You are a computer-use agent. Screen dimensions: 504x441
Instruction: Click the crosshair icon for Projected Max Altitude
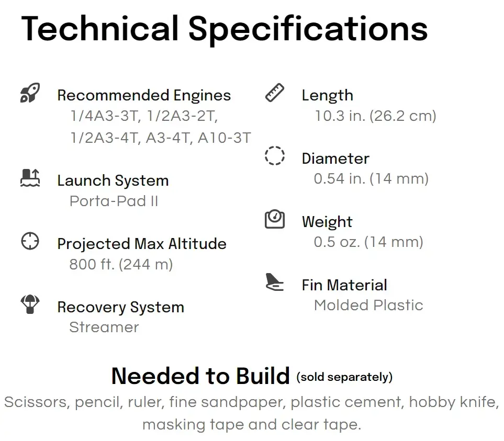tap(30, 241)
